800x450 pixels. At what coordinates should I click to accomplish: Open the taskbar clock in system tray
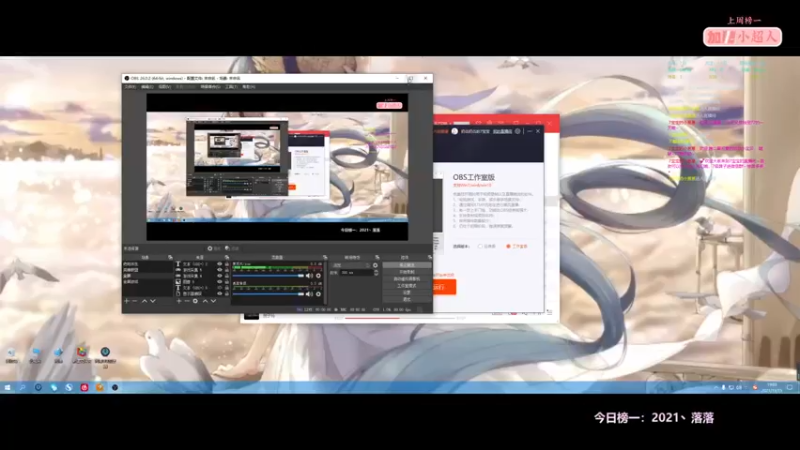click(771, 388)
